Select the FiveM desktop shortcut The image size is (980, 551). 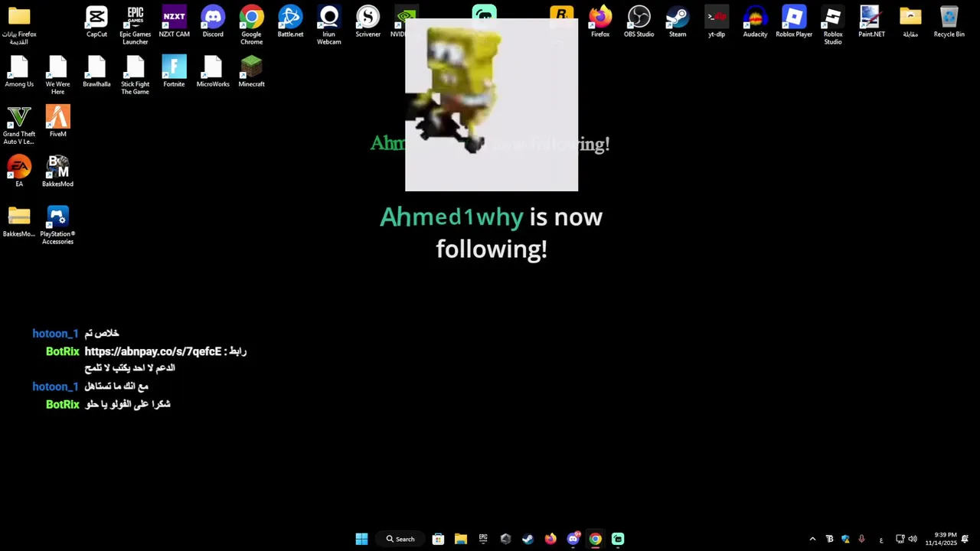tap(57, 122)
